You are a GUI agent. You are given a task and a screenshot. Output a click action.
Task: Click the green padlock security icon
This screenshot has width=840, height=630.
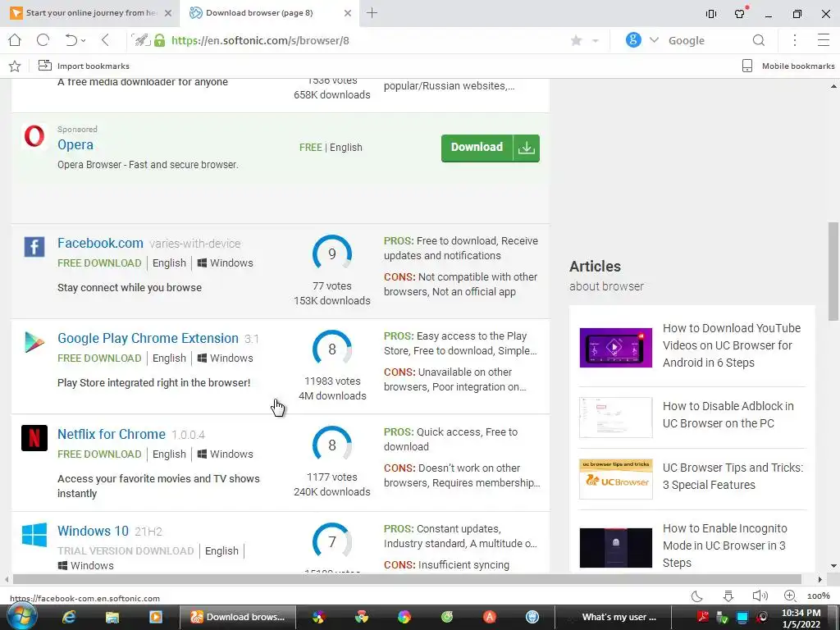click(160, 40)
